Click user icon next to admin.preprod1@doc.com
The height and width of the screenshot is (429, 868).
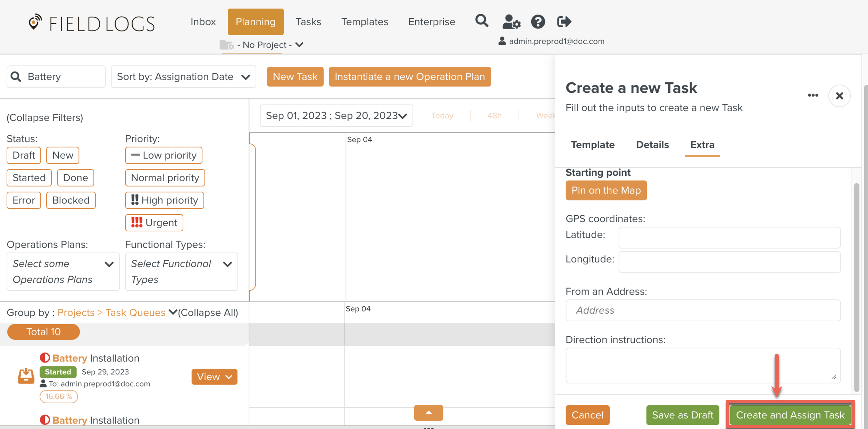tap(502, 41)
